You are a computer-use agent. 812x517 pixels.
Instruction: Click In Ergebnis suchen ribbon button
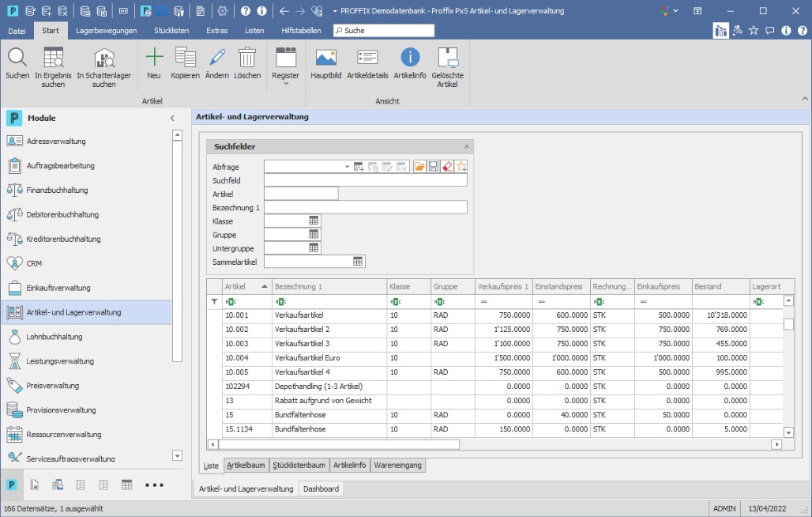[x=53, y=67]
